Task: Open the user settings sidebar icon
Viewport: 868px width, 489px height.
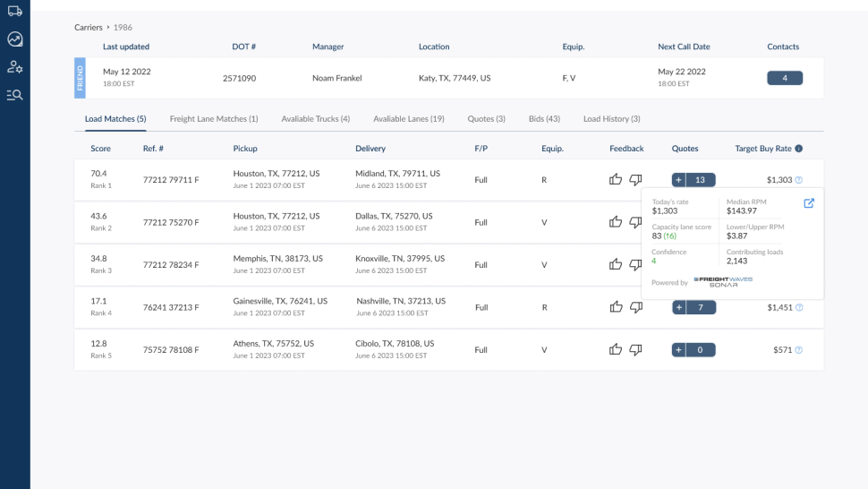Action: [15, 67]
